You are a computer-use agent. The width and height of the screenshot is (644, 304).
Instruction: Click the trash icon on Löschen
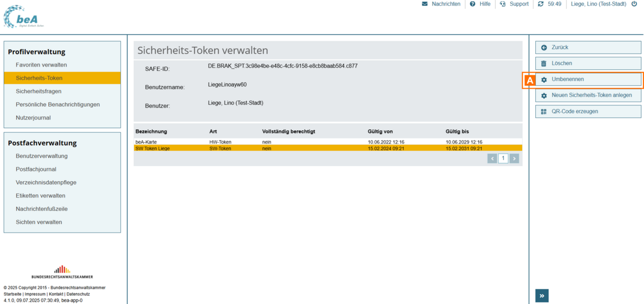pos(544,63)
